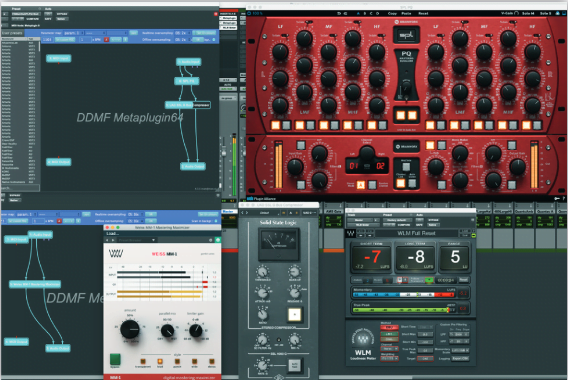This screenshot has height=380, width=568.
Task: Toggle the green bypass button in Weiss MM-1
Action: click(x=115, y=359)
